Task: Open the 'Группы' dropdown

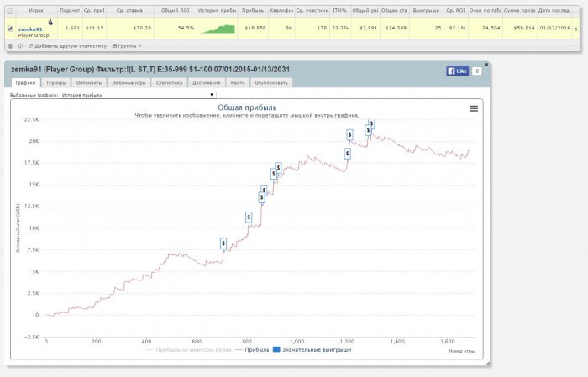Action: pyautogui.click(x=127, y=45)
